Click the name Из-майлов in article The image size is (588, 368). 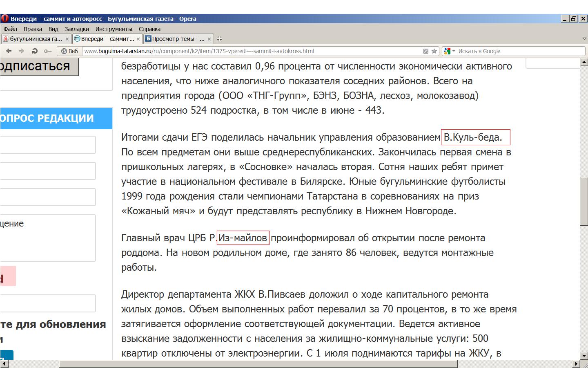coord(243,238)
